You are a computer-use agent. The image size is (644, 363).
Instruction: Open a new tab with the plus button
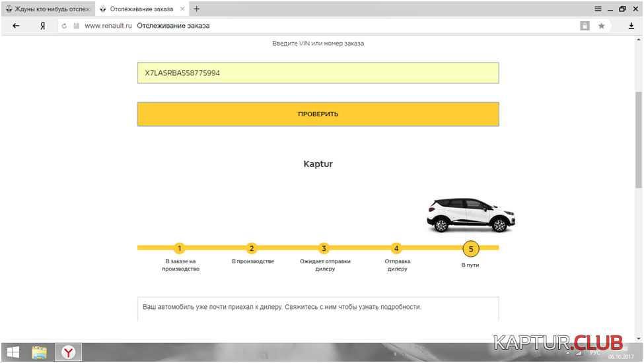[197, 9]
